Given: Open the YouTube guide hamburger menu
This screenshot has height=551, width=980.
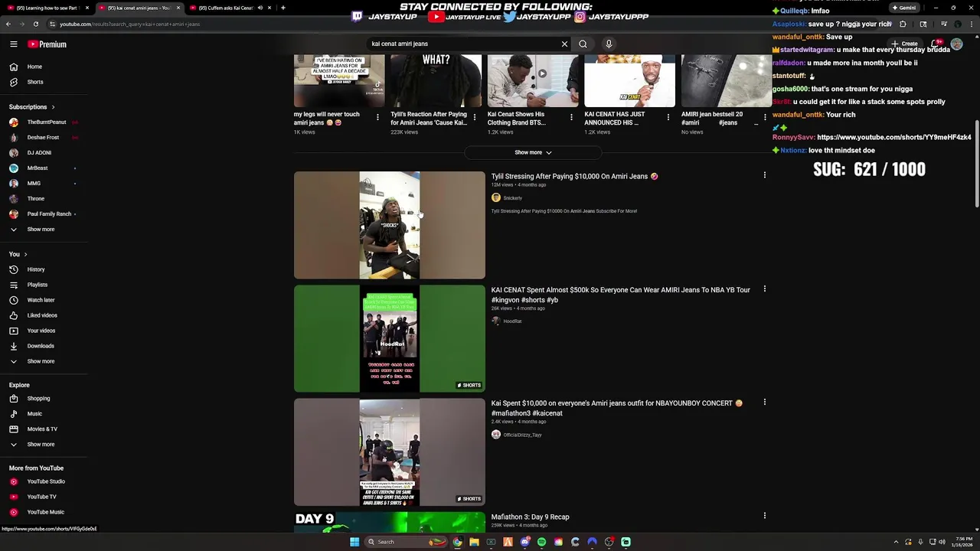Looking at the screenshot, I should pyautogui.click(x=14, y=44).
